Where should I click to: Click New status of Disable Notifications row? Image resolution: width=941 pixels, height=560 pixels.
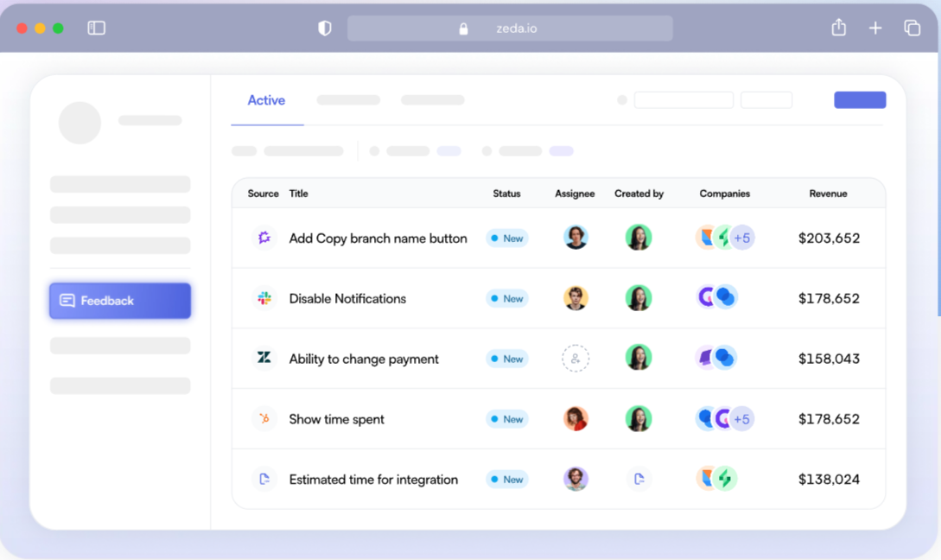[x=507, y=298]
